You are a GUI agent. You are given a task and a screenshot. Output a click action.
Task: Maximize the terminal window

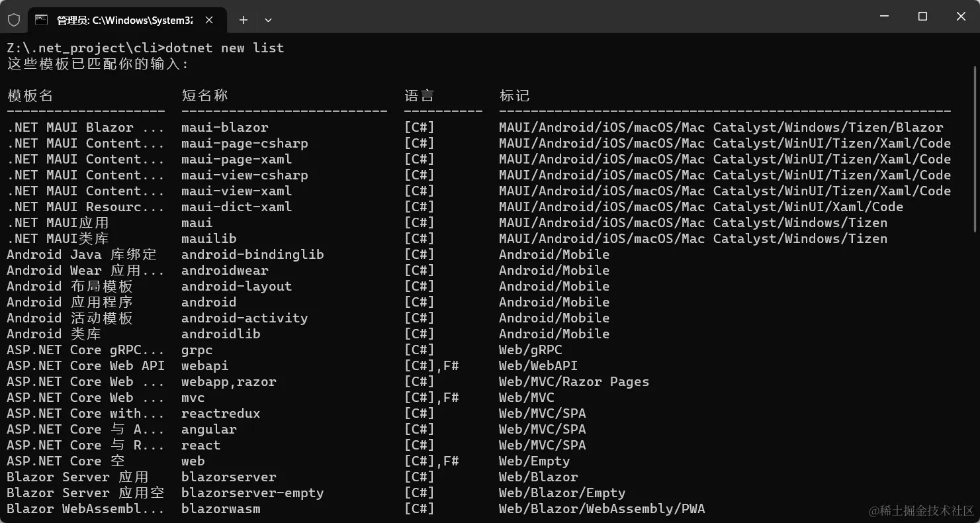coord(922,17)
